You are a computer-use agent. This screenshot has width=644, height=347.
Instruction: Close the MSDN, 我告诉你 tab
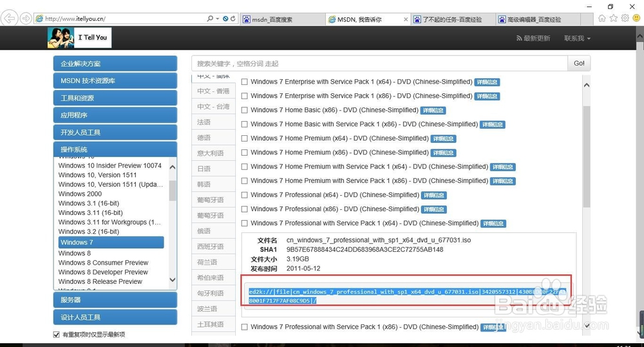point(406,19)
